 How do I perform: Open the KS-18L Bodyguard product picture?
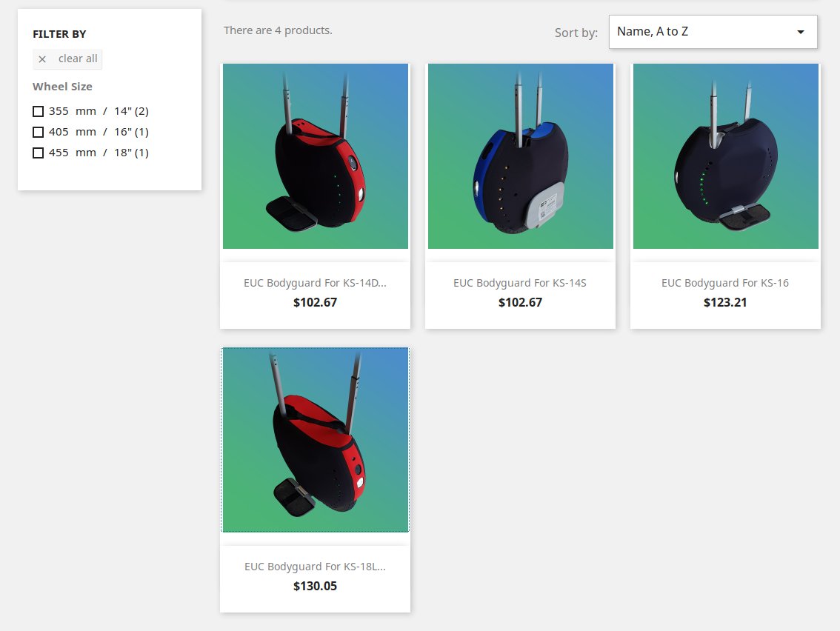tap(316, 440)
